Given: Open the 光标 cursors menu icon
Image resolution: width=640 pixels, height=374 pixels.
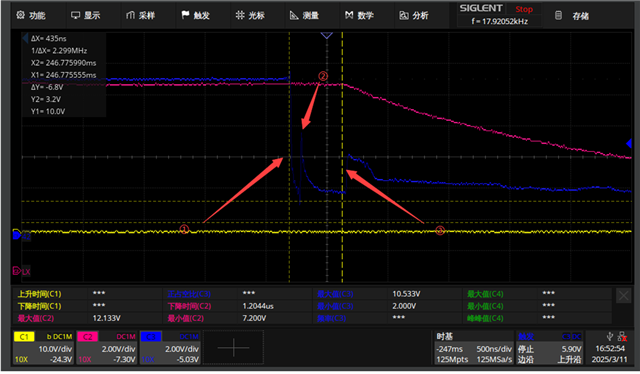Looking at the screenshot, I should [240, 15].
